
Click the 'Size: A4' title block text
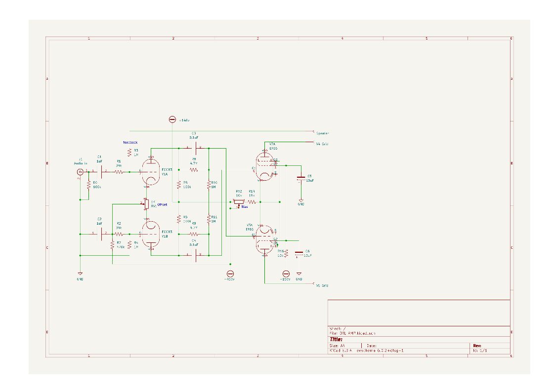pyautogui.click(x=337, y=346)
